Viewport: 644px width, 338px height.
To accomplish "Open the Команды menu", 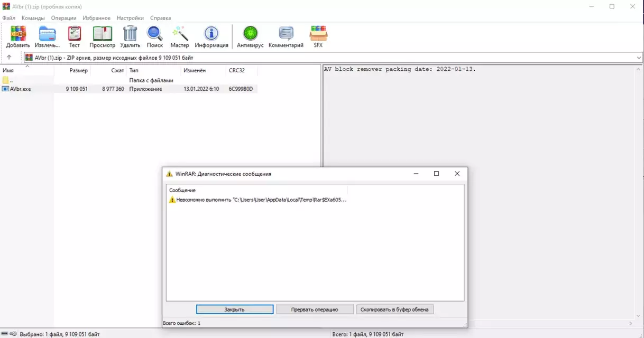I will tap(33, 18).
